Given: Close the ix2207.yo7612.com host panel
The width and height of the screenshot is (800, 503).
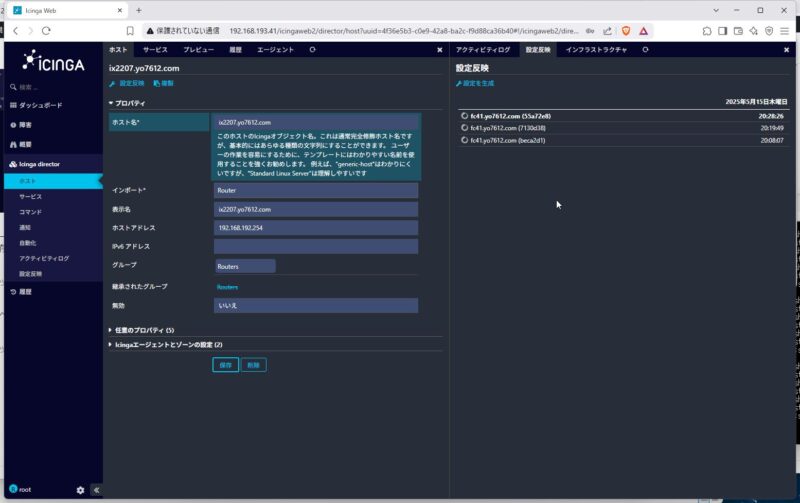Looking at the screenshot, I should [440, 50].
